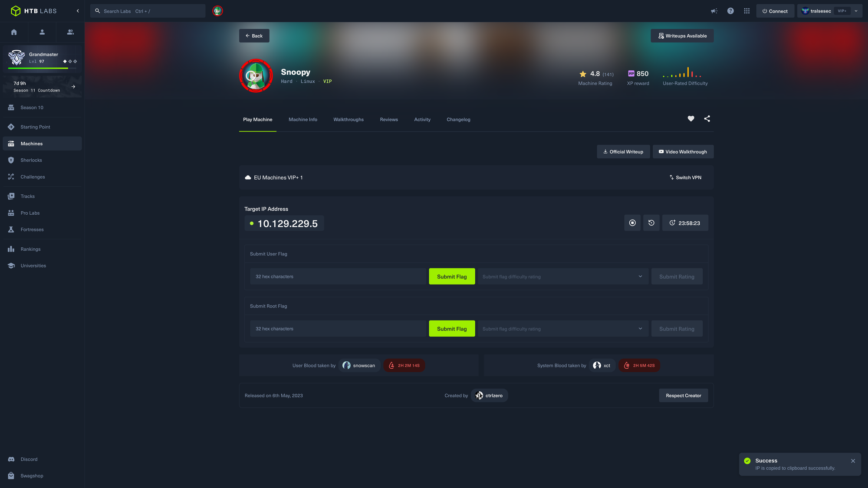Viewport: 868px width, 488px height.
Task: Switch to the Reviews tab
Action: pos(389,119)
